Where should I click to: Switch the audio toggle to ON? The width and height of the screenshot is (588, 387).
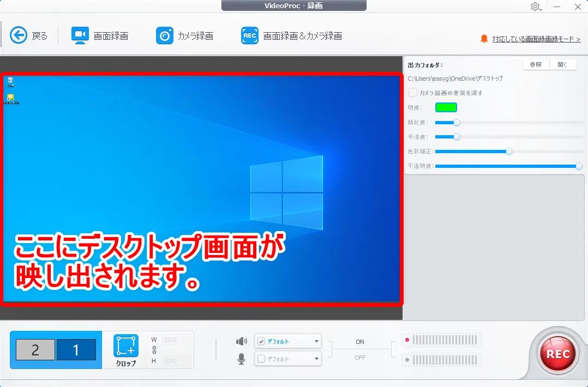pyautogui.click(x=360, y=342)
